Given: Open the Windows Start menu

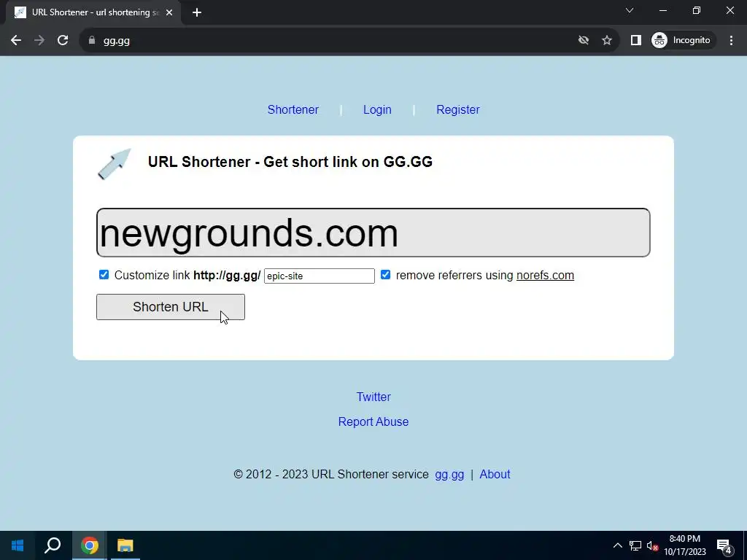Looking at the screenshot, I should [18, 545].
